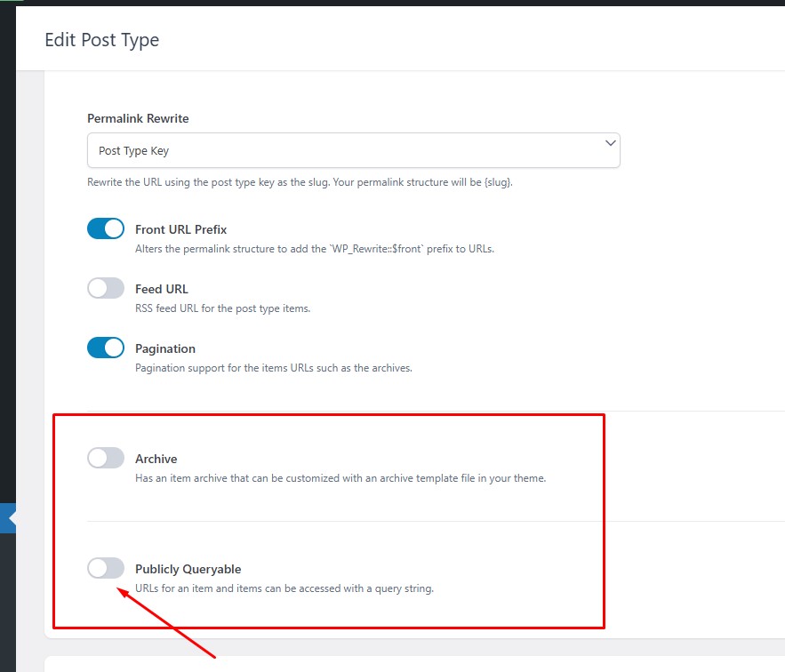Click the dark admin sidebar strip
Image resolution: width=785 pixels, height=672 pixels.
click(7, 251)
